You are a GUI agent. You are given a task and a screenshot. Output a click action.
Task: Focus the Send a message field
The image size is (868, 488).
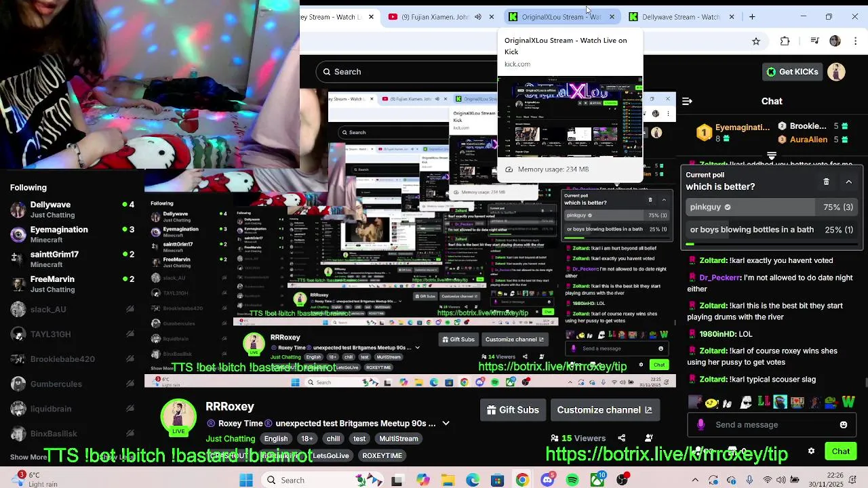pos(773,425)
